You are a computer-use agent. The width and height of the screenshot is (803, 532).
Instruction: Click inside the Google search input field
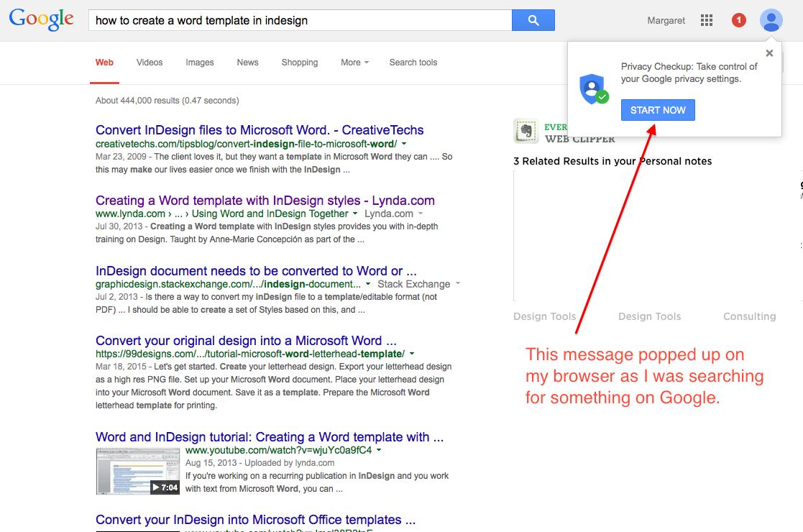[x=299, y=20]
